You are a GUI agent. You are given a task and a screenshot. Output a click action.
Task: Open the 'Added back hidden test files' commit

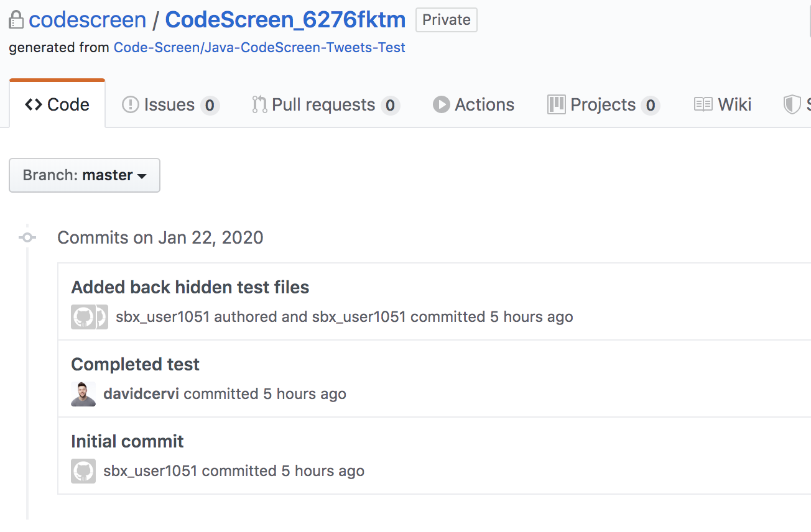pos(190,287)
